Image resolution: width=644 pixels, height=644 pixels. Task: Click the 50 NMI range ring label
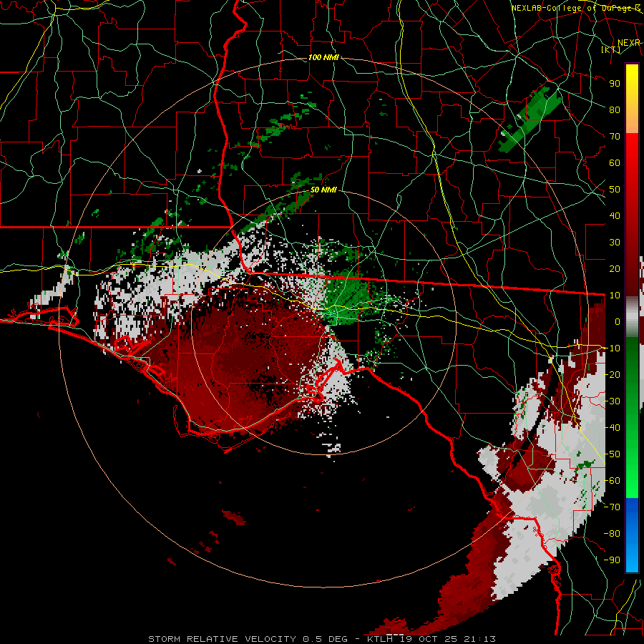tap(323, 190)
